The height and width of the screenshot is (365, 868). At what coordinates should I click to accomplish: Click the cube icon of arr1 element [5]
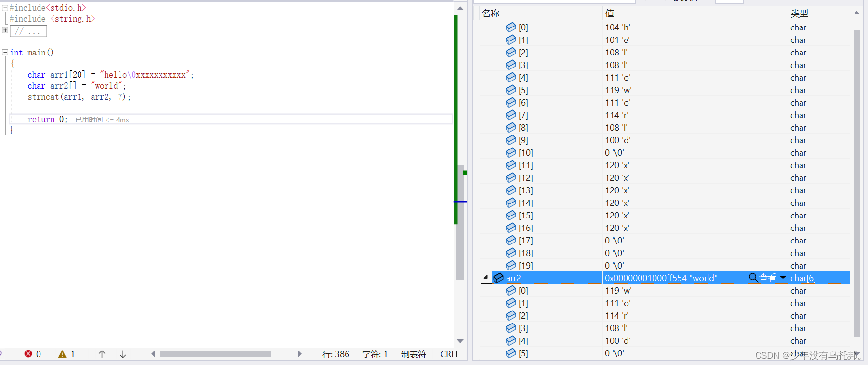pyautogui.click(x=511, y=90)
